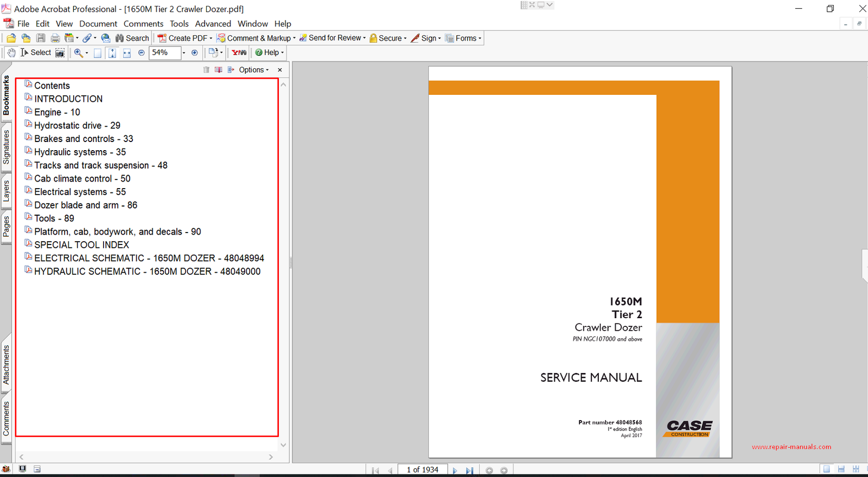Go to the last page
The height and width of the screenshot is (477, 868).
pyautogui.click(x=470, y=470)
